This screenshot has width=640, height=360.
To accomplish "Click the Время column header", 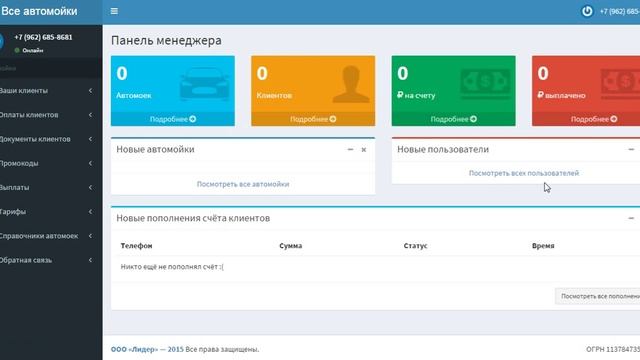I will (x=543, y=246).
